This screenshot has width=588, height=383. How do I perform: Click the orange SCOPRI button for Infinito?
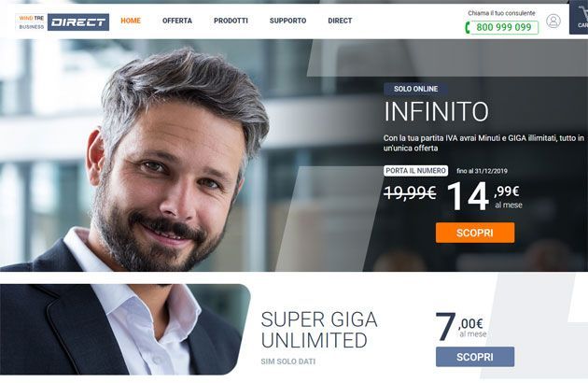pyautogui.click(x=475, y=233)
